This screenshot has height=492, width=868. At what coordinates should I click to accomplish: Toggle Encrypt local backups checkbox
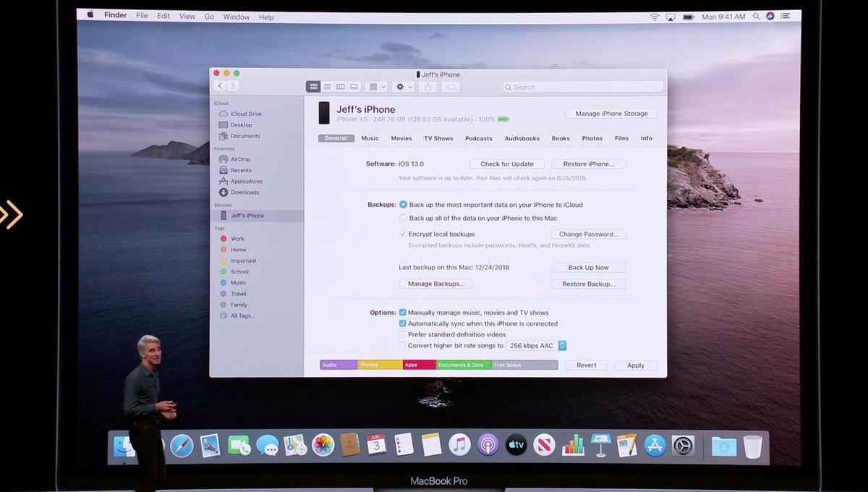403,234
